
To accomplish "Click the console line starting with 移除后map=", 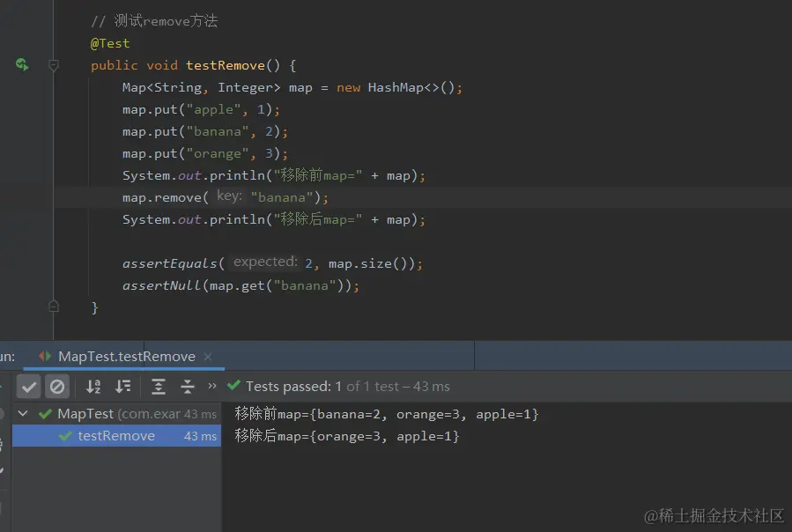I will coord(347,436).
